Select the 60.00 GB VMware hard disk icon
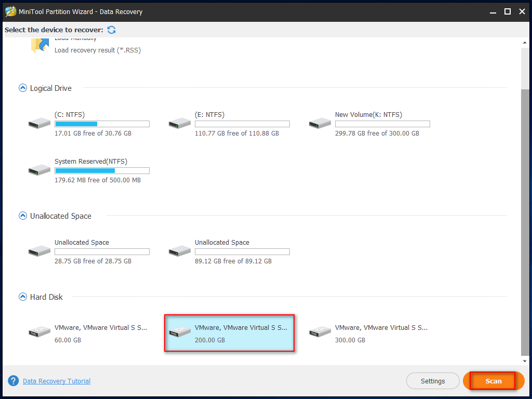Viewport: 532px width, 399px height. (39, 332)
